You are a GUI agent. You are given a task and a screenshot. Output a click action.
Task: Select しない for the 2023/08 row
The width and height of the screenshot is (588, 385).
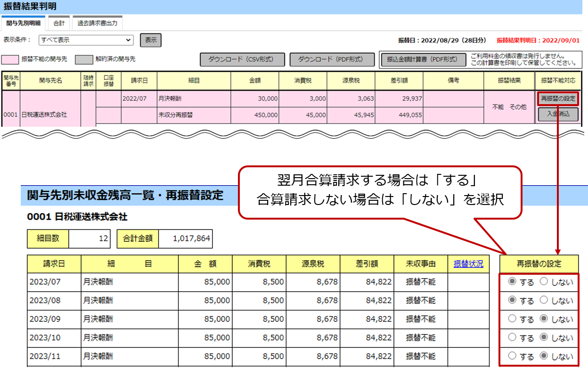pos(544,300)
